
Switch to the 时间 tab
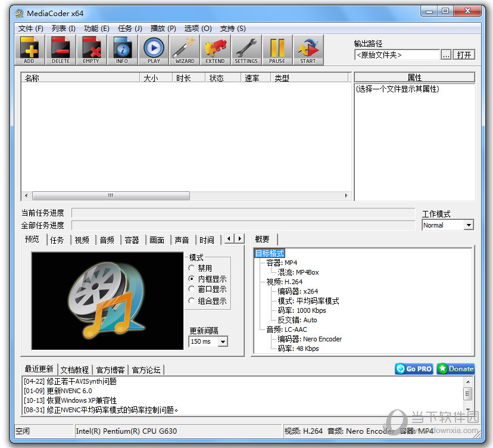tap(207, 240)
